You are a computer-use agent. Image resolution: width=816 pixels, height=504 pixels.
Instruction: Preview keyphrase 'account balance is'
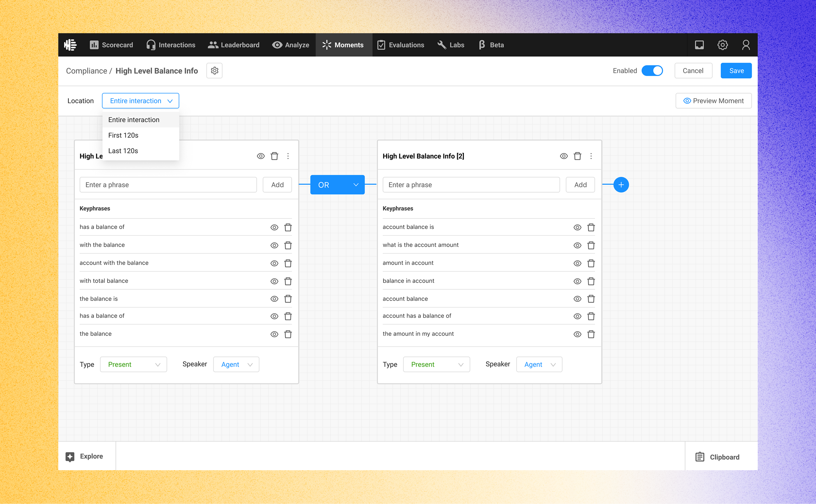pyautogui.click(x=577, y=227)
